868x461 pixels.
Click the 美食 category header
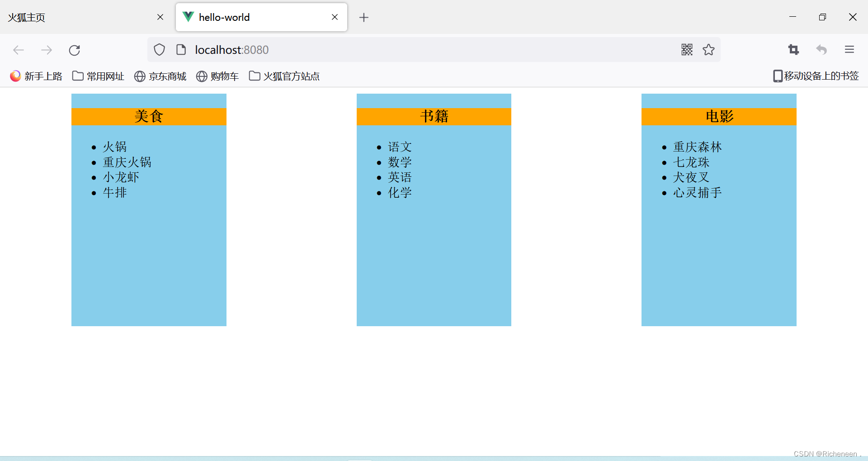click(149, 116)
